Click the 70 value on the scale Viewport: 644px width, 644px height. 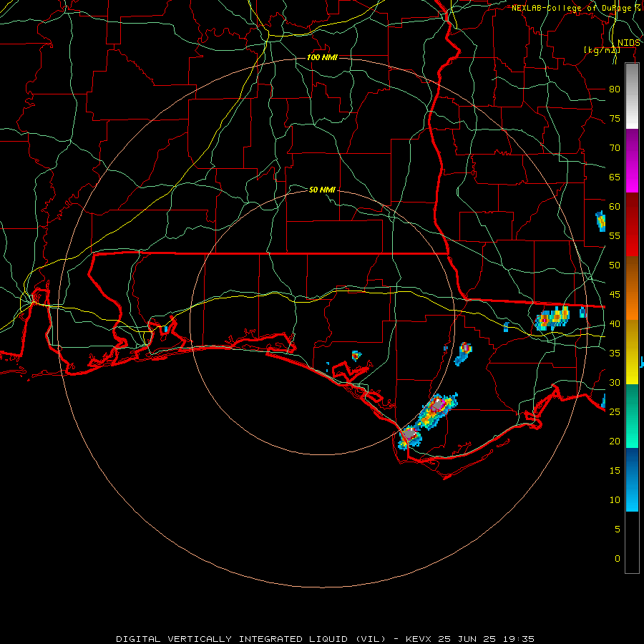point(615,148)
